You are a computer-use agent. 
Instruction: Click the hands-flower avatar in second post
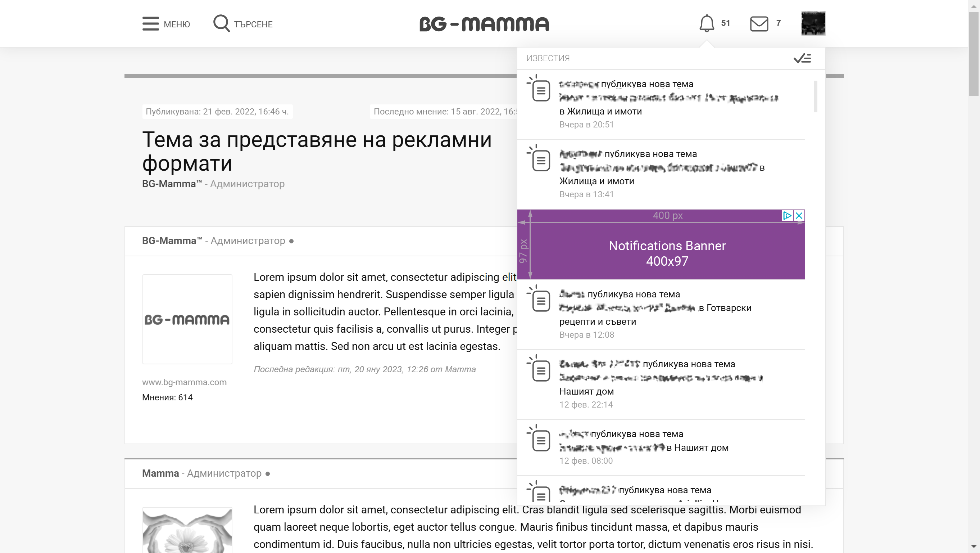tap(187, 530)
